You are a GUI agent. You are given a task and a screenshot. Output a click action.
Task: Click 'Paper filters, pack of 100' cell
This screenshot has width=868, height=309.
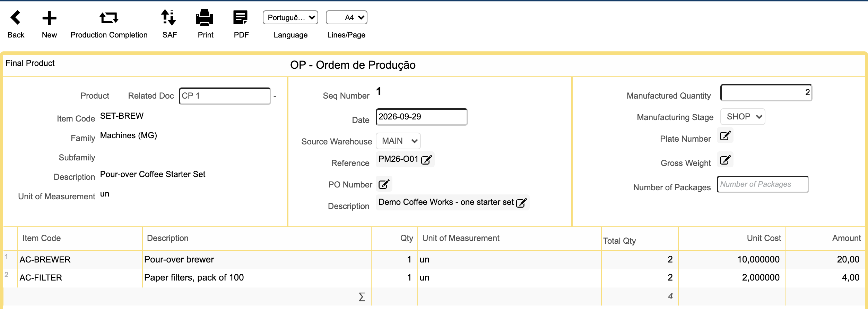coord(257,277)
